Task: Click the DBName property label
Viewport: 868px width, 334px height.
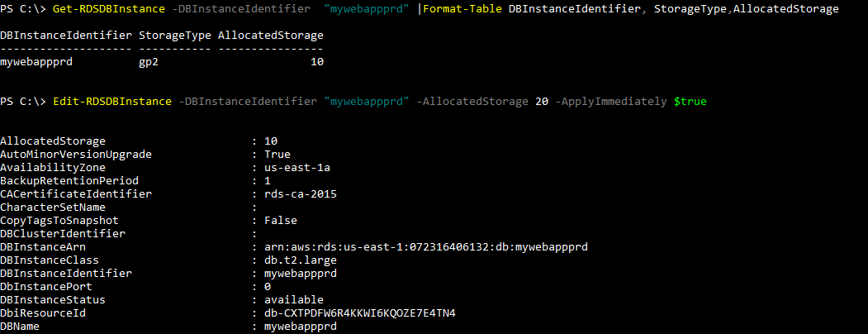Action: [20, 327]
